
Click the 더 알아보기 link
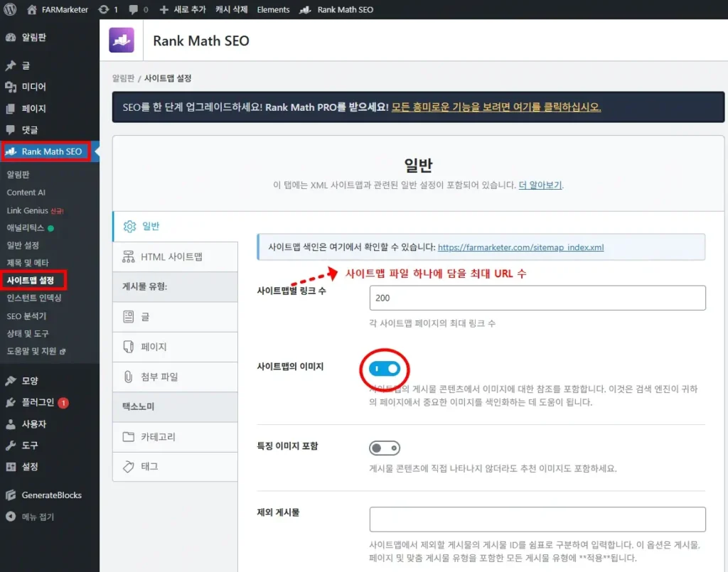click(x=540, y=185)
